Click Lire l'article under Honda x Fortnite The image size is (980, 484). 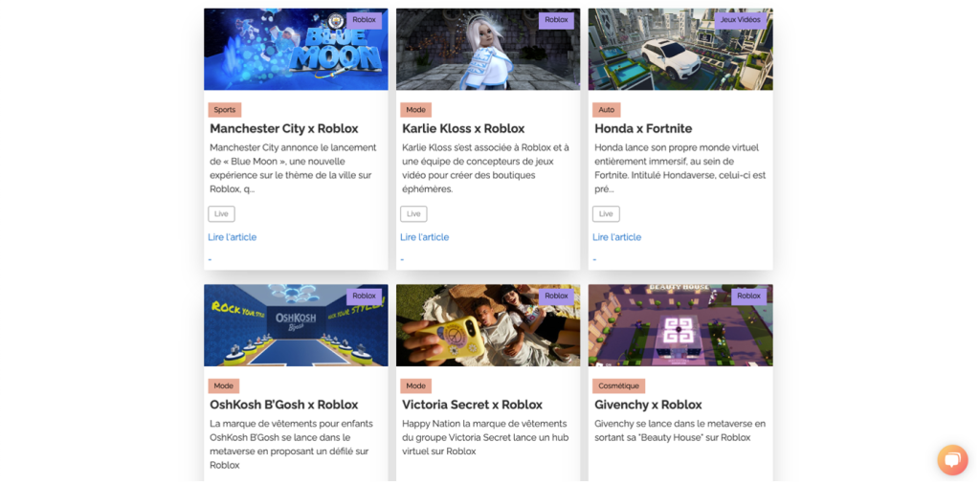coord(617,237)
